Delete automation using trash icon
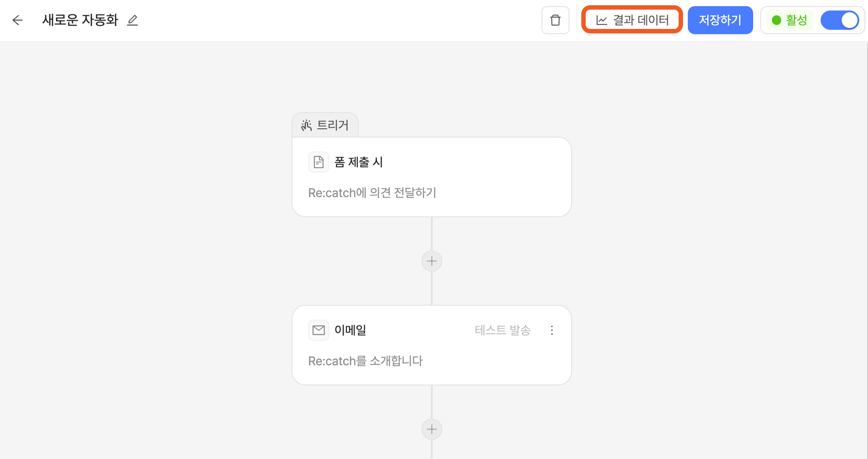 coord(555,20)
